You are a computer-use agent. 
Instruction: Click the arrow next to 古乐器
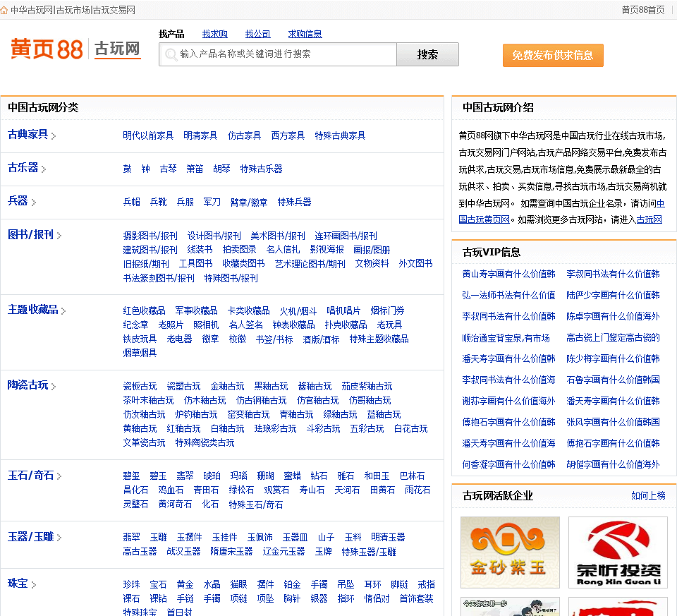click(x=44, y=169)
